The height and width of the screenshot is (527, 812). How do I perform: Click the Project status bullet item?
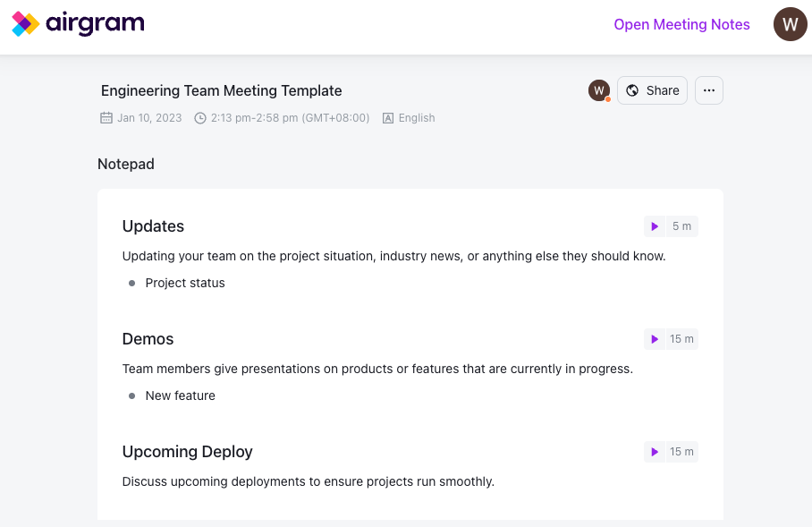pos(185,283)
